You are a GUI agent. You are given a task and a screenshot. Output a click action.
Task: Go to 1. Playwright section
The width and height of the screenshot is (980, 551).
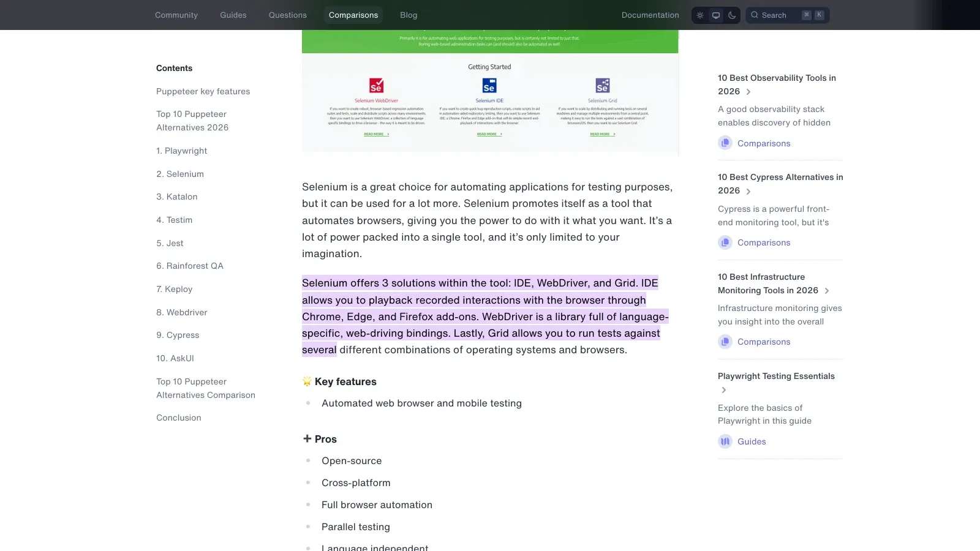tap(182, 151)
